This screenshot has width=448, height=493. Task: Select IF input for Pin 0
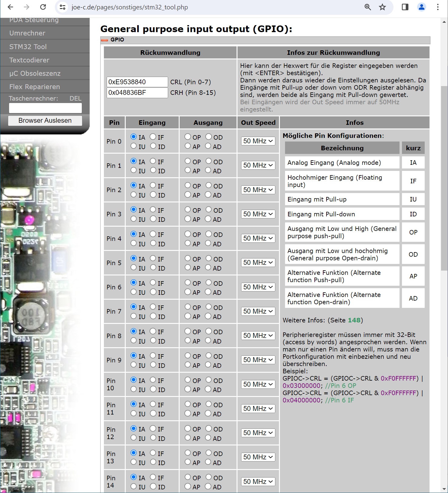coord(153,137)
